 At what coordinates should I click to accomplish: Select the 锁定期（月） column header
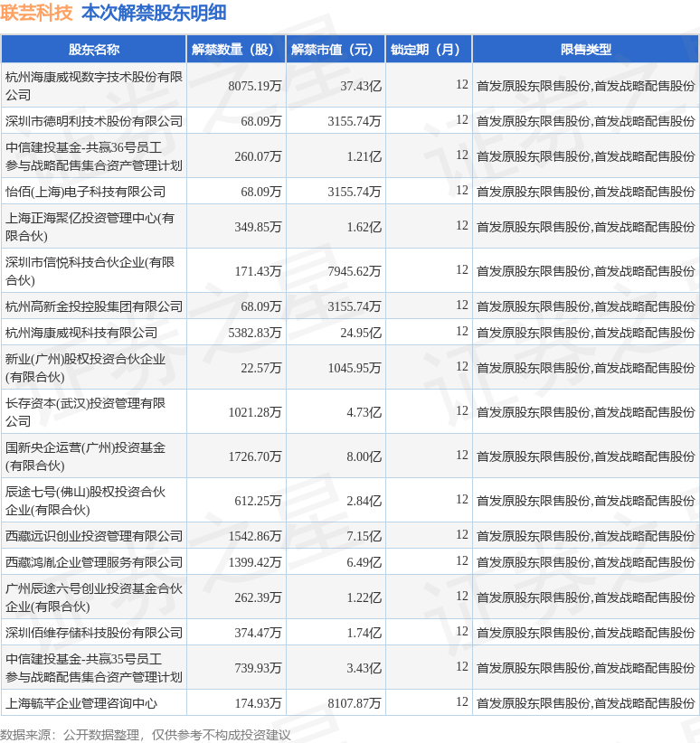tap(429, 50)
